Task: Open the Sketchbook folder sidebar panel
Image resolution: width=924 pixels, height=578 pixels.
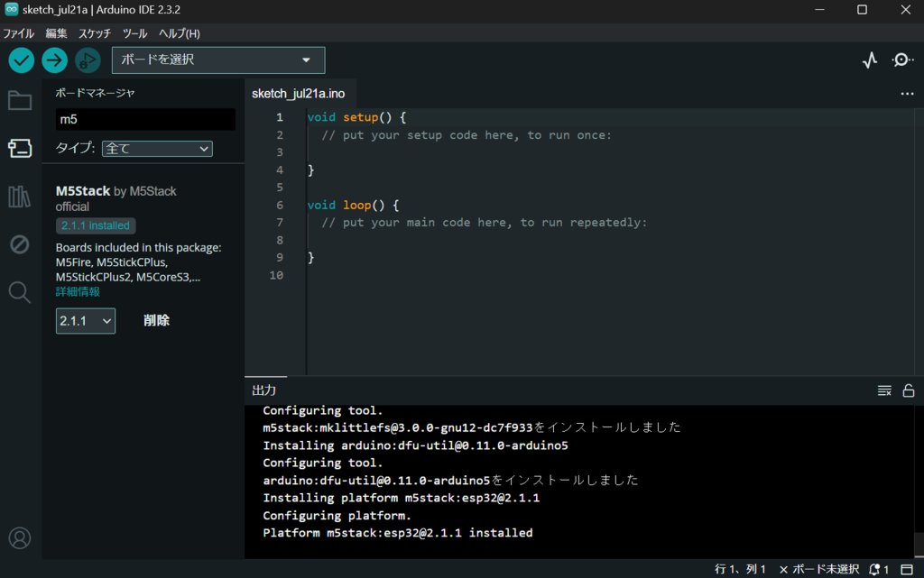Action: (20, 101)
